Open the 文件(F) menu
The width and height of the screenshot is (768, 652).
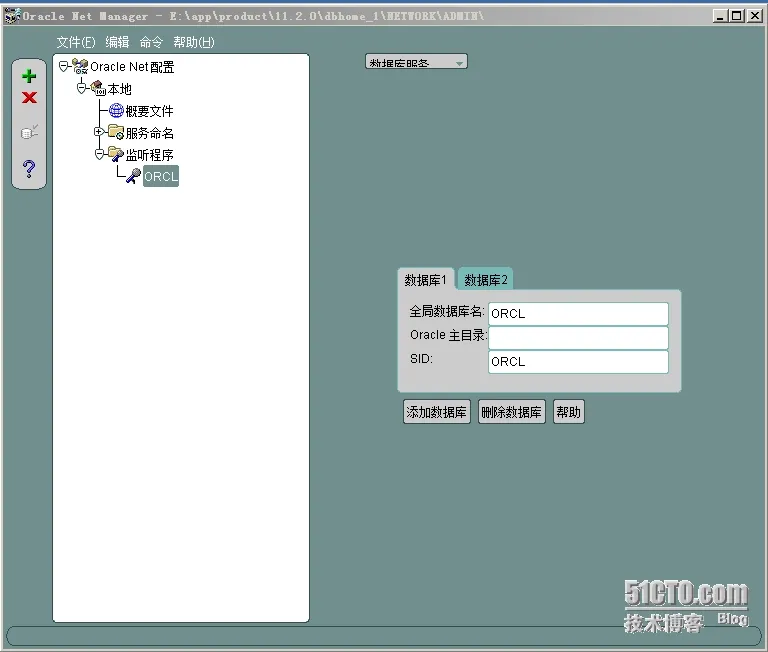point(76,42)
